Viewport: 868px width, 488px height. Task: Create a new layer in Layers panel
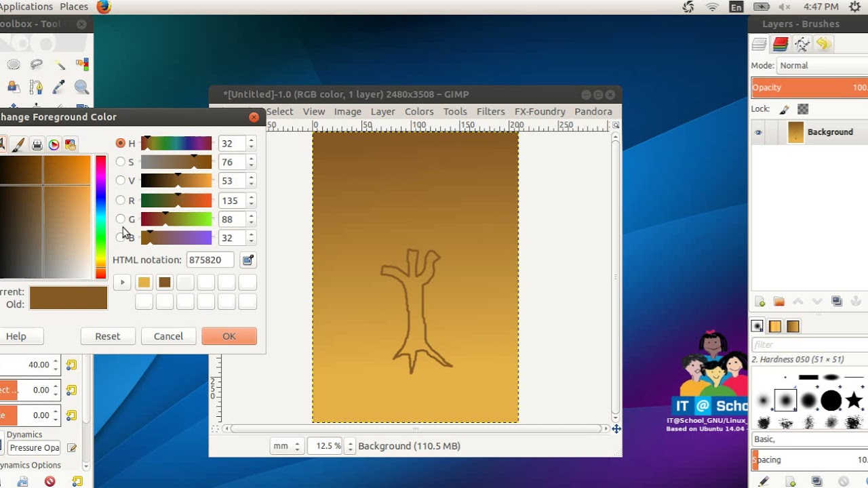759,302
